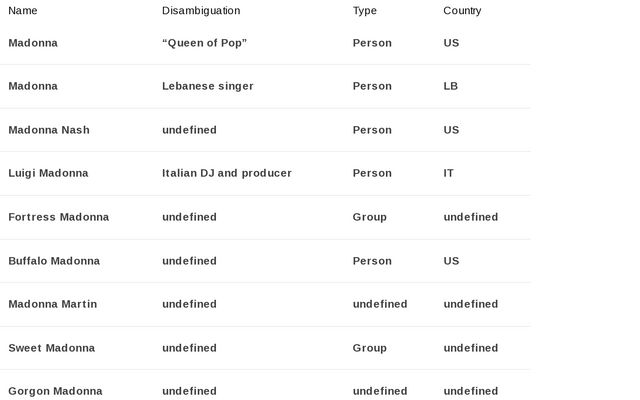Click the Gorgon Madonna name

click(x=55, y=391)
